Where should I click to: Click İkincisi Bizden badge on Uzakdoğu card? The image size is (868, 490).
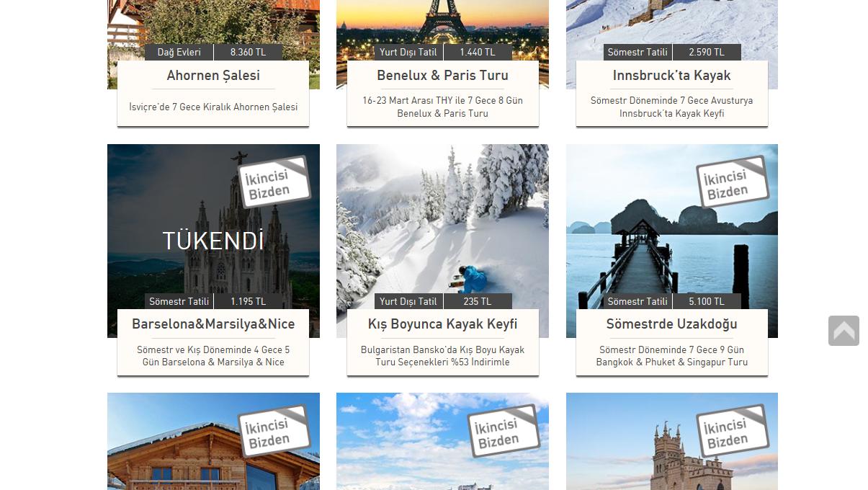pos(733,182)
